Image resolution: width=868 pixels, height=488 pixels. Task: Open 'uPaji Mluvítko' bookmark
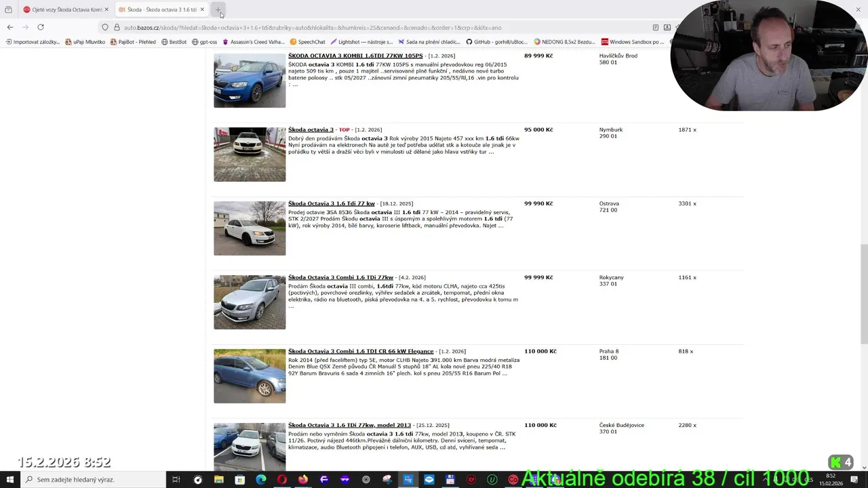tap(85, 42)
